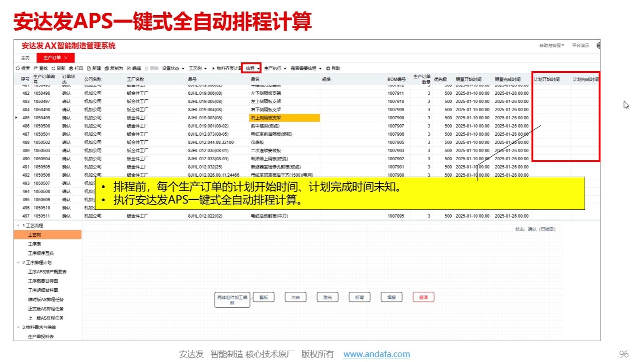Click the 工厂名称 column header
The height and width of the screenshot is (362, 644).
coord(136,79)
